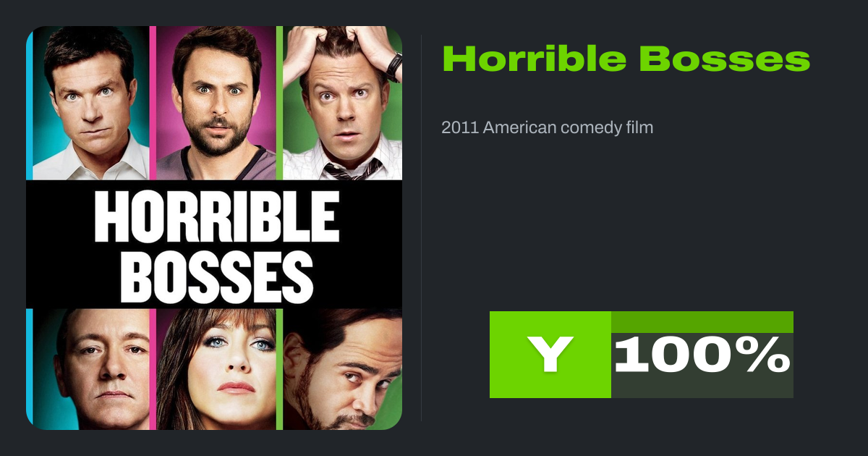Viewport: 868px width, 456px height.
Task: Select the man gripping his hair on green panel
Action: [342, 103]
